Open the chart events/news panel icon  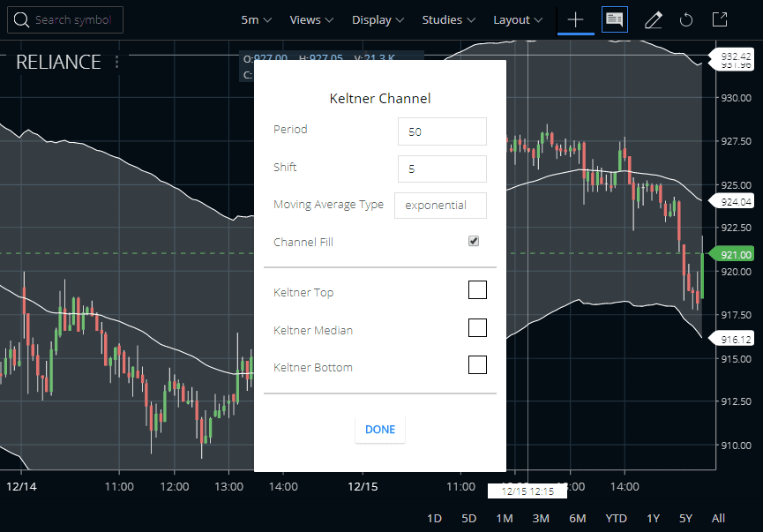(x=614, y=19)
